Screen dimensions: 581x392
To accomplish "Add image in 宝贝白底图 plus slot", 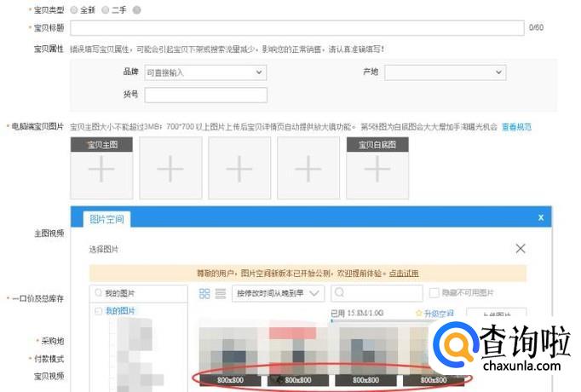I will (x=377, y=170).
